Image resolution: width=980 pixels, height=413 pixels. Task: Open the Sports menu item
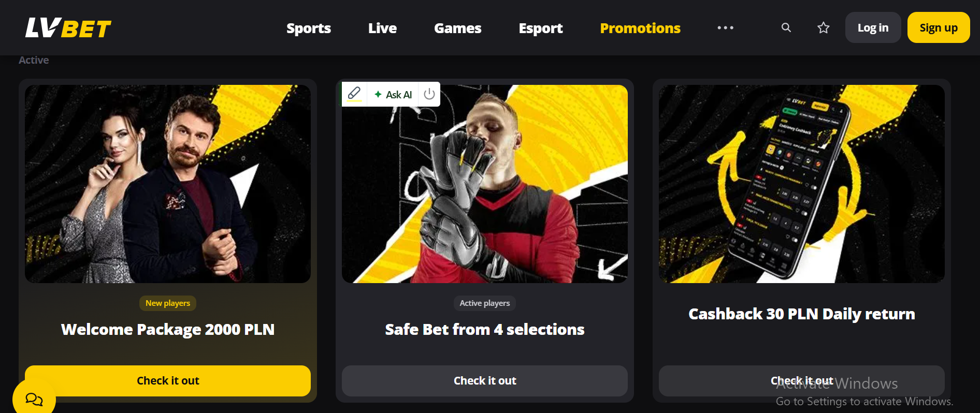tap(309, 28)
